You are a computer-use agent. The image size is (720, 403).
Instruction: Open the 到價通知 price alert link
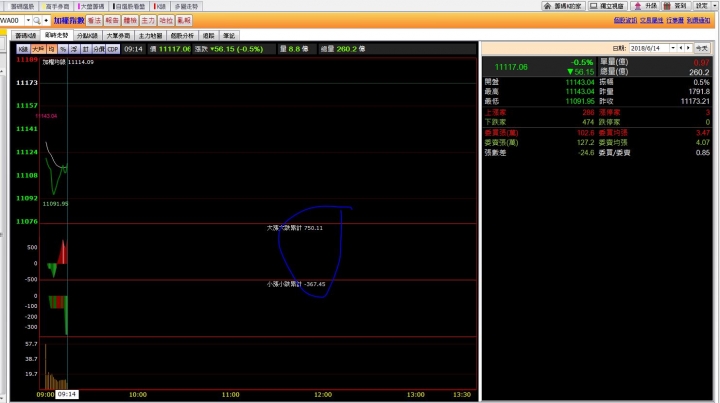pyautogui.click(x=698, y=21)
